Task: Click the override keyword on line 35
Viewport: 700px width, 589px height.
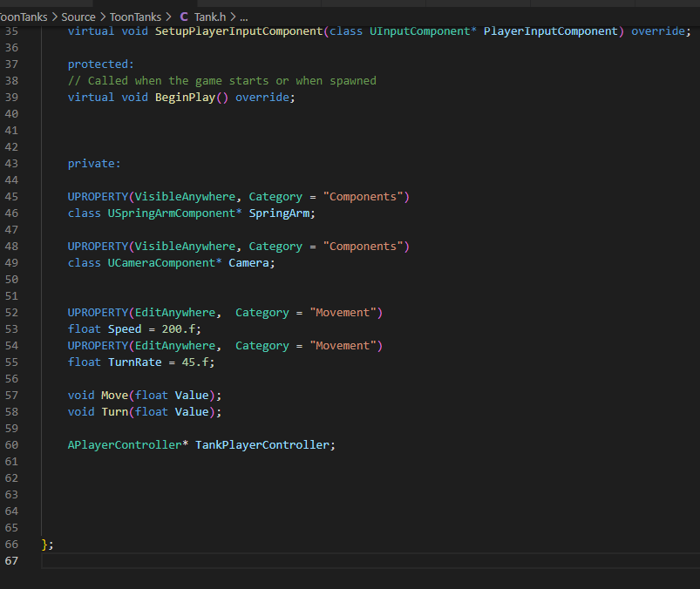Action: pyautogui.click(x=657, y=30)
